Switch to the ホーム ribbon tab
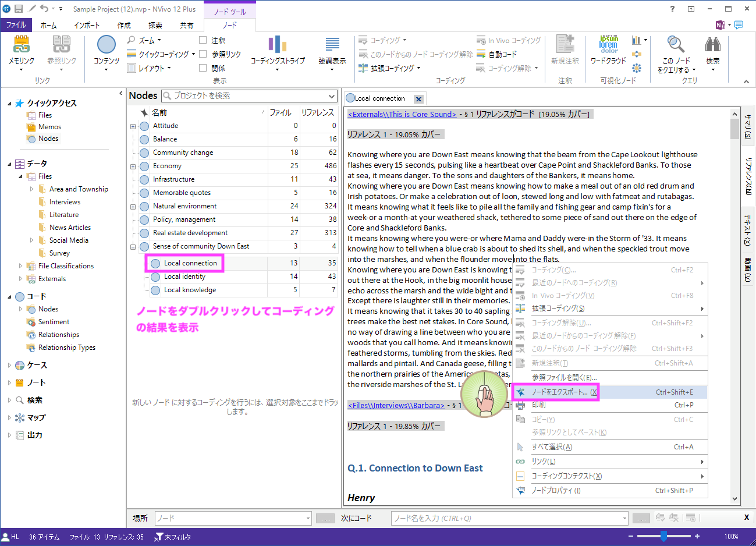 coord(48,25)
